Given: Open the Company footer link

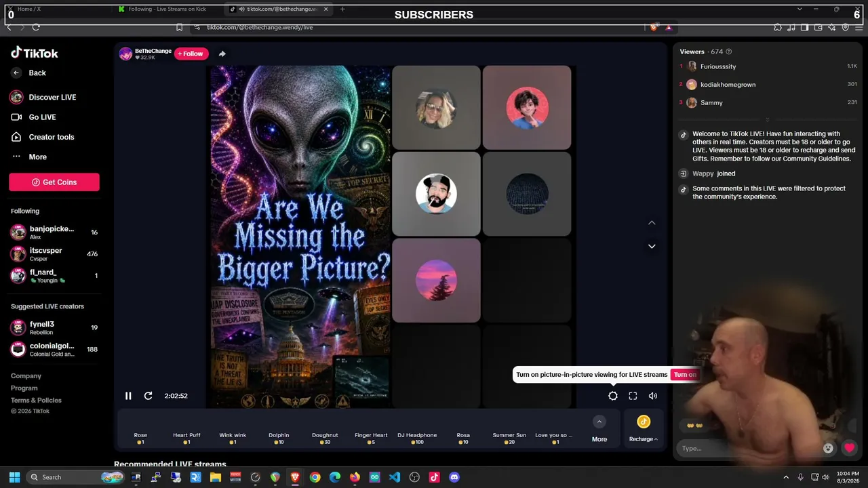Looking at the screenshot, I should (x=26, y=375).
